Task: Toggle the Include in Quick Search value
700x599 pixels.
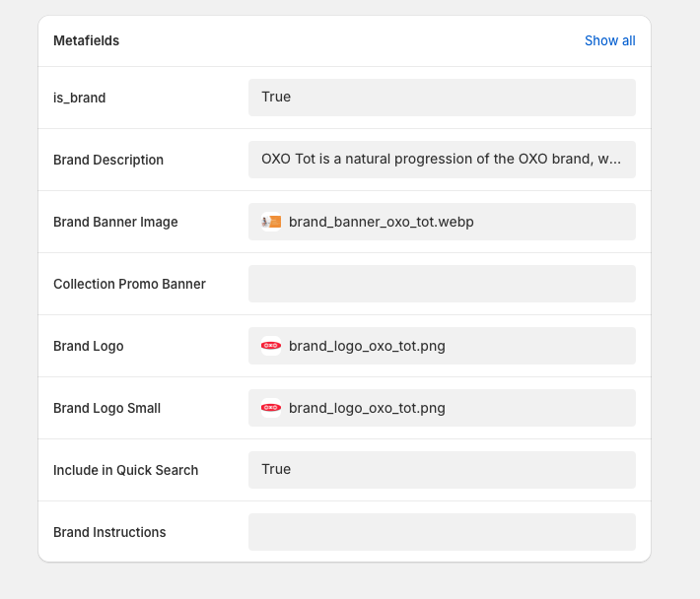Action: tap(442, 470)
